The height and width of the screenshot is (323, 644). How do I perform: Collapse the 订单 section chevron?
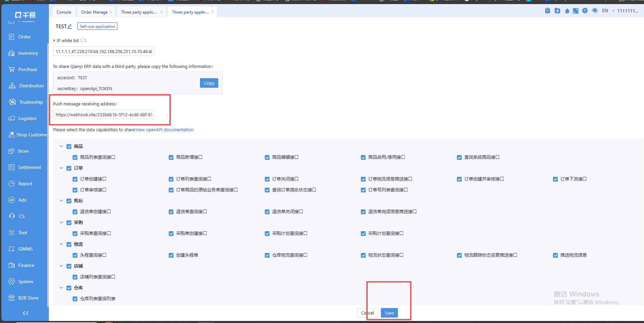click(61, 168)
